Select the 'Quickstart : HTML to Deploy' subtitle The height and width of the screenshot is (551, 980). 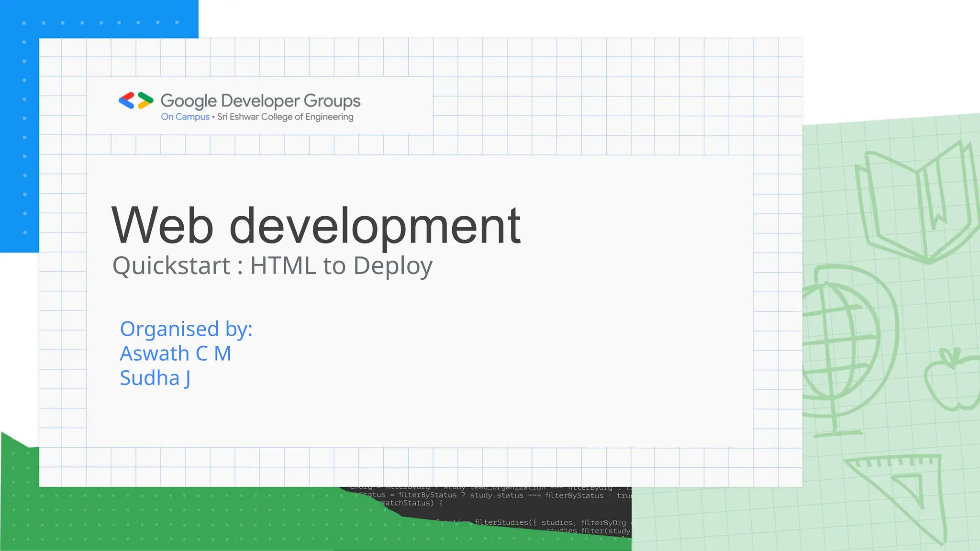tap(272, 266)
